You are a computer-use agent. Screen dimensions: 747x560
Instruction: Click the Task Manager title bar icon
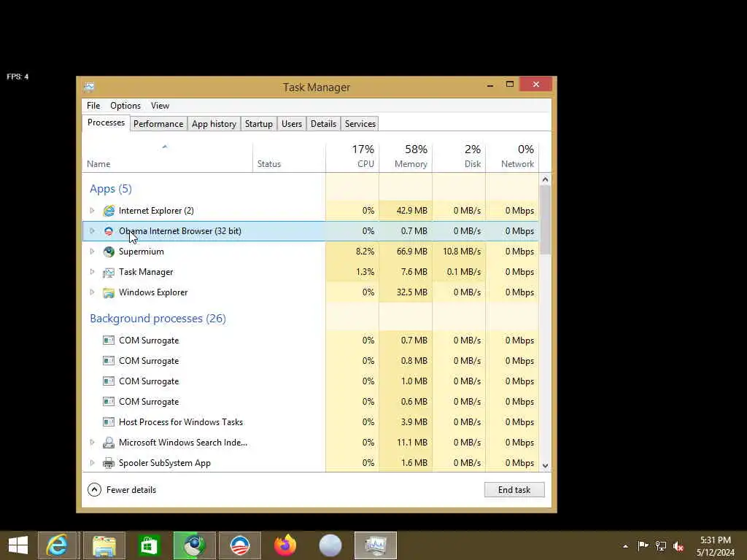click(x=89, y=87)
